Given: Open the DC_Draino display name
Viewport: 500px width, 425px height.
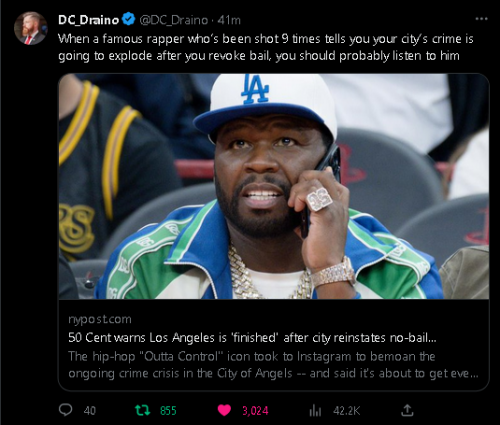Looking at the screenshot, I should pyautogui.click(x=88, y=20).
